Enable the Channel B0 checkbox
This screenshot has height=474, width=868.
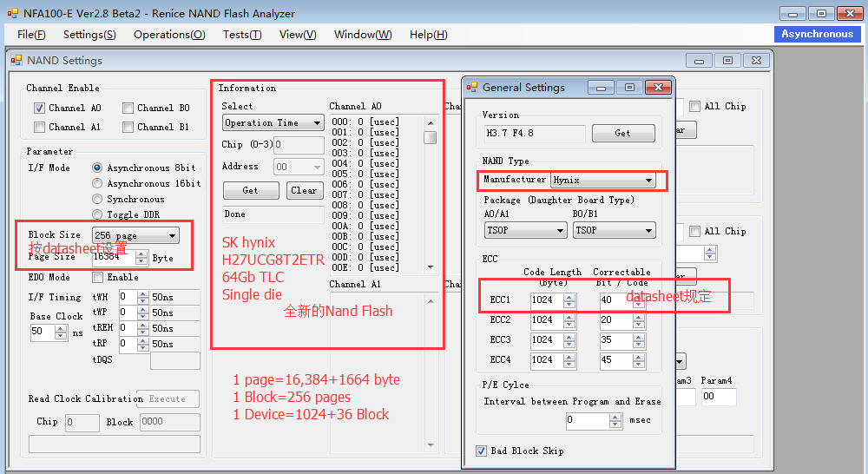point(128,108)
